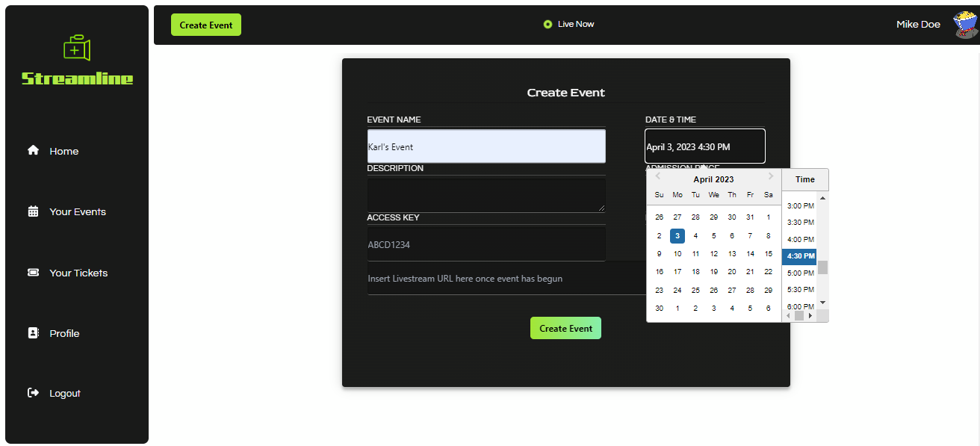980x446 pixels.
Task: Select March 26 in the calendar
Action: 659,217
